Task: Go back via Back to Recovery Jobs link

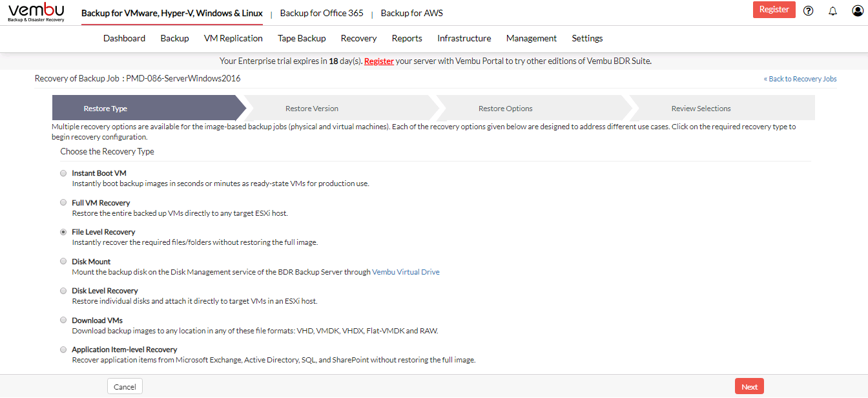Action: tap(800, 79)
